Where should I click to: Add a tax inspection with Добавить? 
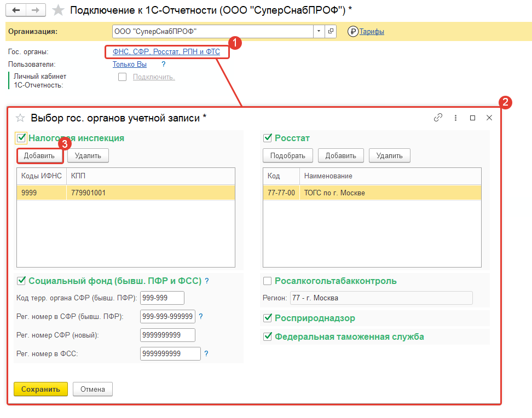pyautogui.click(x=39, y=156)
